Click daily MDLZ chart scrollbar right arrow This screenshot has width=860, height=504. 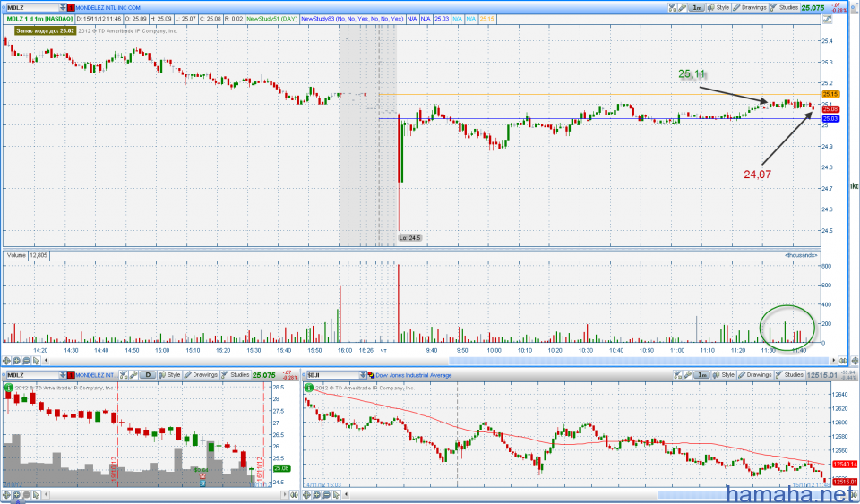click(285, 495)
